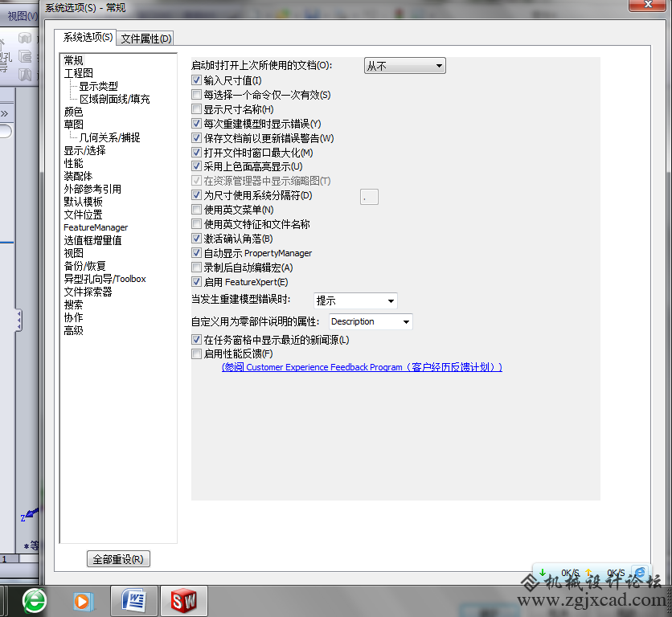Screen dimensions: 672x617
Task: Toggle 激活确认角落(B) checkbox
Action: [x=196, y=239]
